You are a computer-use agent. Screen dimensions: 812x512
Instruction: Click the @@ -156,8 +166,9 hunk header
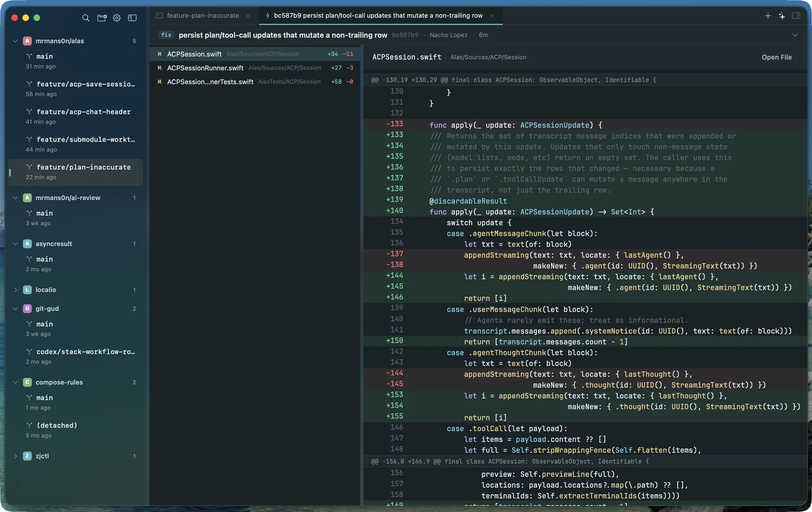point(586,461)
